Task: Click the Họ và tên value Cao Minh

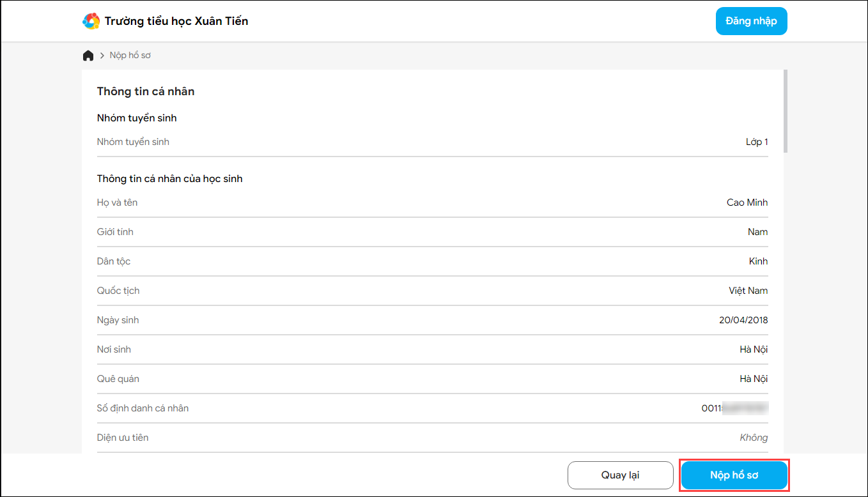Action: pos(747,203)
